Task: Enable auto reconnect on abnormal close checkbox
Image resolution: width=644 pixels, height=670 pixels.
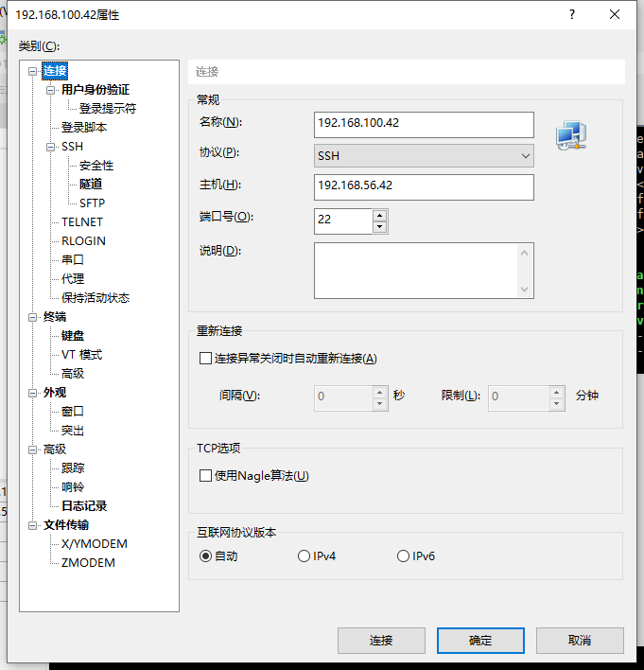Action: tap(206, 359)
